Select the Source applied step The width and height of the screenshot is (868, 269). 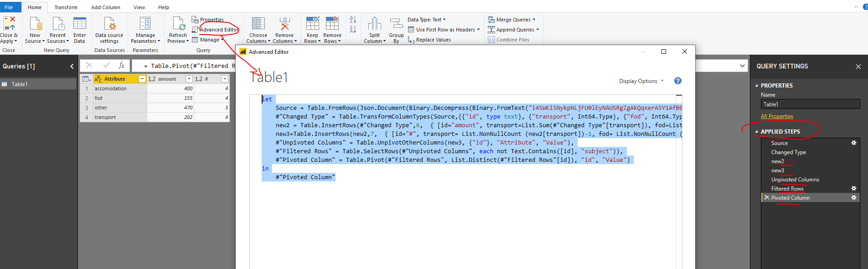coord(780,143)
